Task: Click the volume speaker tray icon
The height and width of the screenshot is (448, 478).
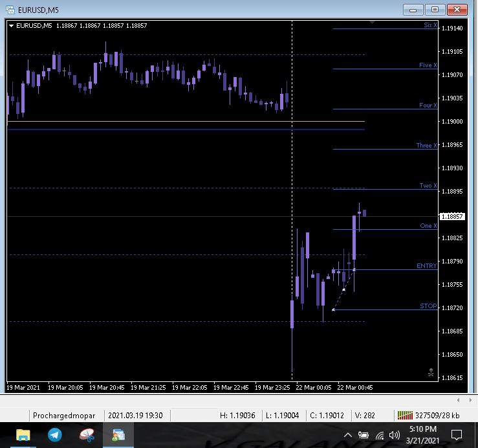Action: (x=395, y=435)
